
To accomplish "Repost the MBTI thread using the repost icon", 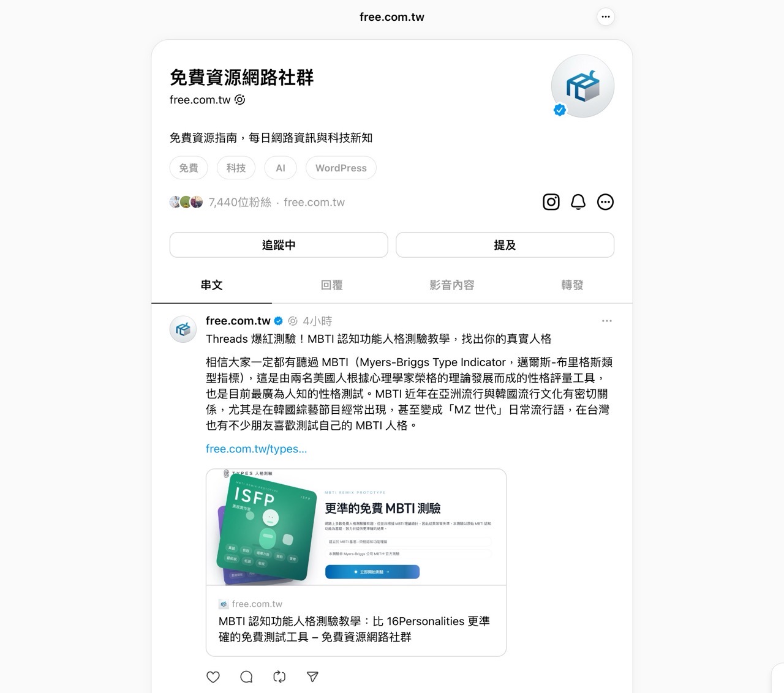I will (x=279, y=676).
